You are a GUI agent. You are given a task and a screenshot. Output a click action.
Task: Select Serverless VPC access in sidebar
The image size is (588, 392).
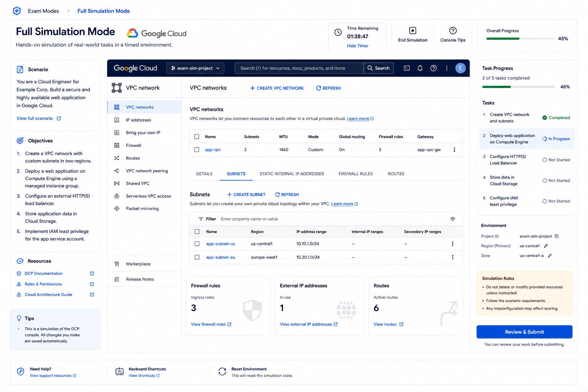(144, 196)
